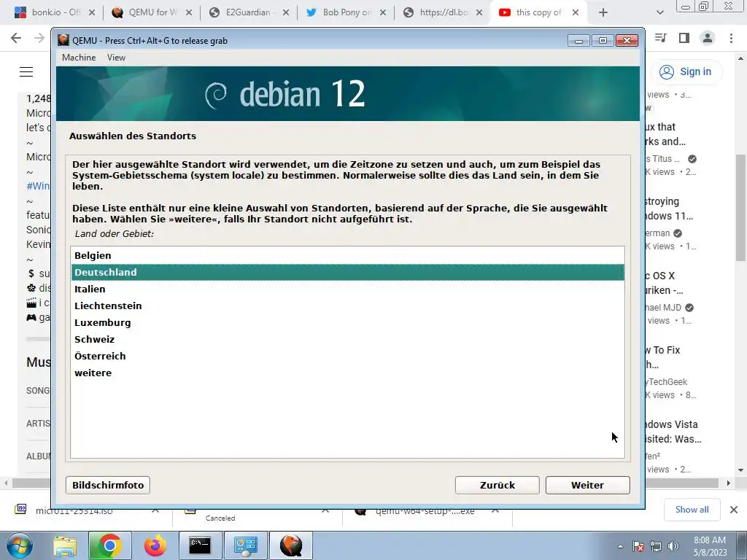Click Show all downloads

[x=692, y=510]
